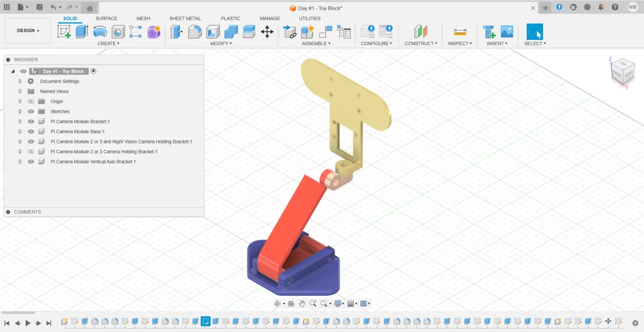This screenshot has height=332, width=644.
Task: Select the Revolve tool
Action: [x=100, y=32]
